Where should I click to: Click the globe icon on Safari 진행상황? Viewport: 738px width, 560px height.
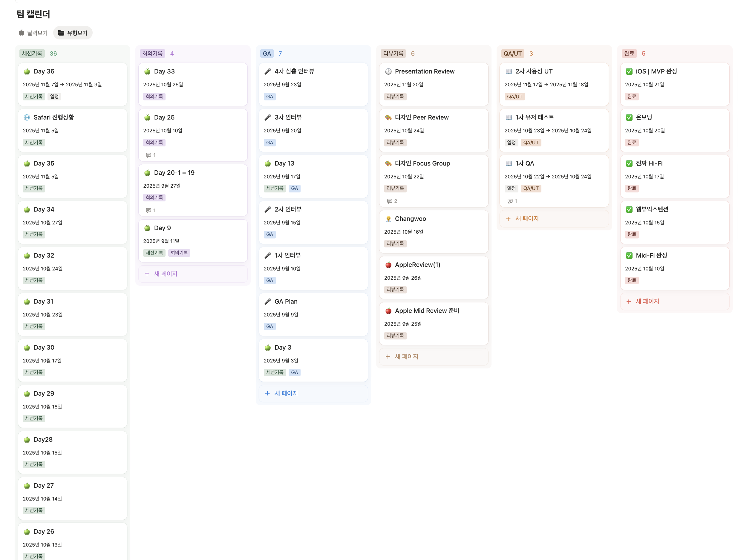coord(27,117)
